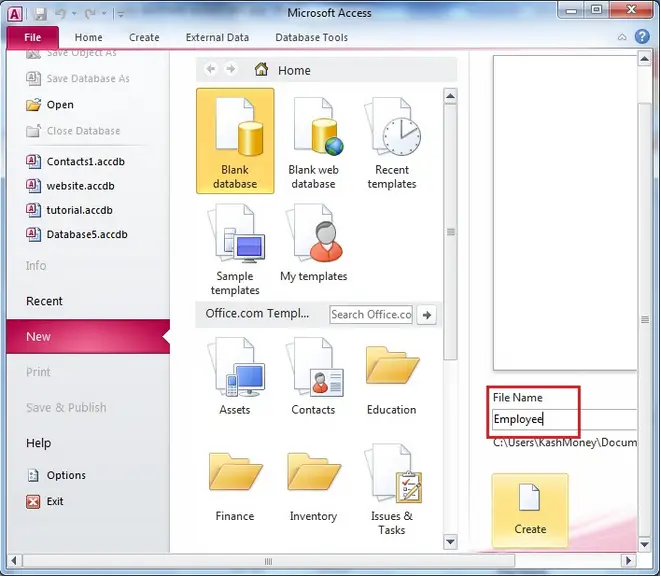Open recent file Contacts1.accdb
Image resolution: width=661 pixels, height=577 pixels.
click(75, 161)
